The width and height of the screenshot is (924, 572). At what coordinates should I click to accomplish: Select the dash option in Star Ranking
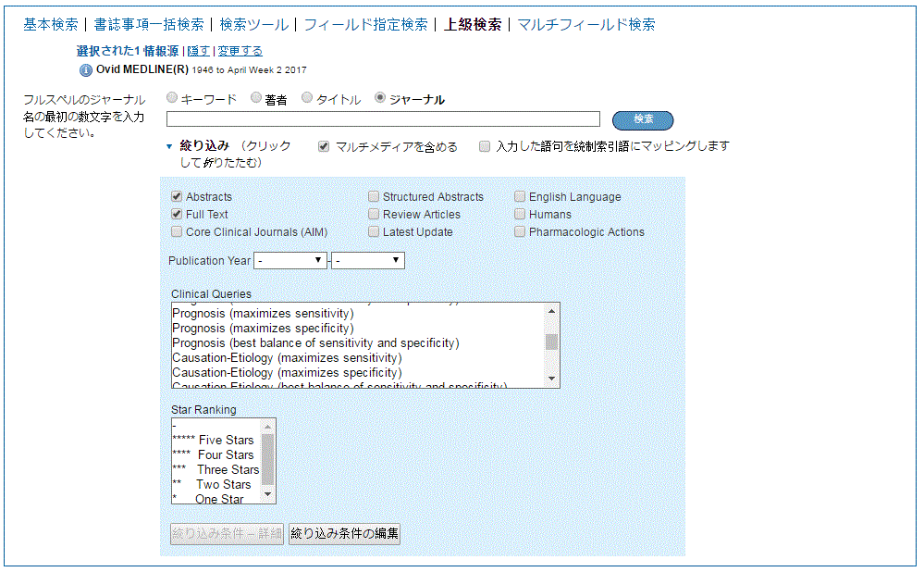[x=216, y=426]
